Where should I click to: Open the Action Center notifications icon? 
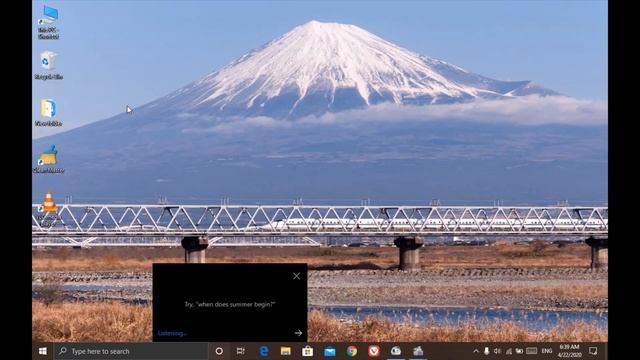pyautogui.click(x=593, y=351)
